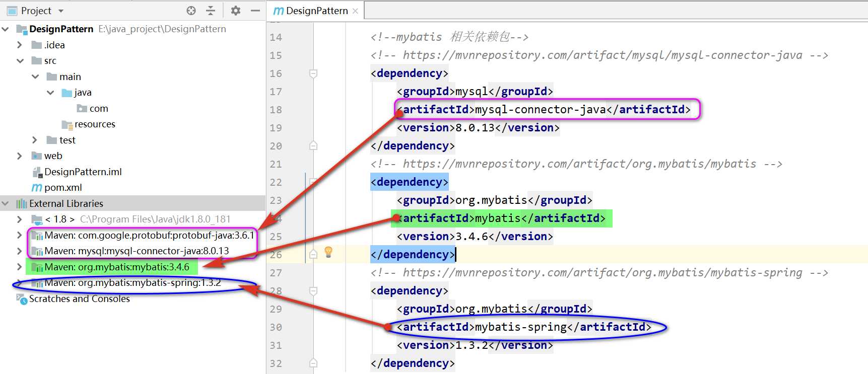Select the com package
This screenshot has width=868, height=374.
(99, 108)
